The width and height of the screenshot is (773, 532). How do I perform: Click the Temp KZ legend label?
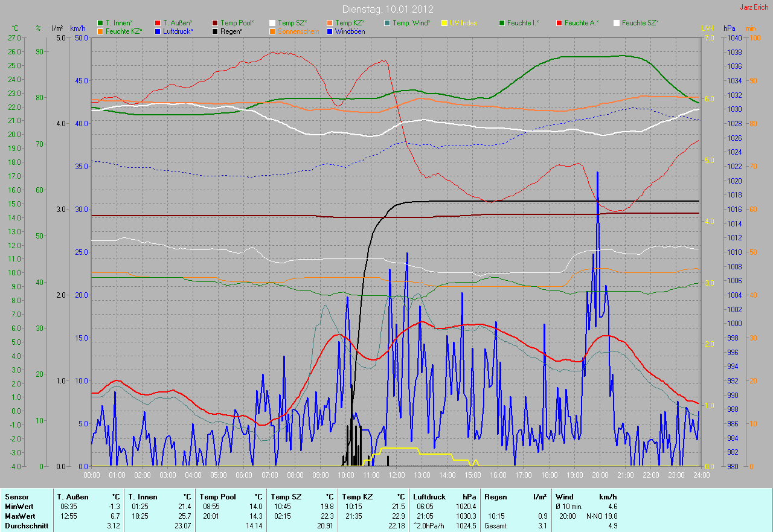[350, 23]
